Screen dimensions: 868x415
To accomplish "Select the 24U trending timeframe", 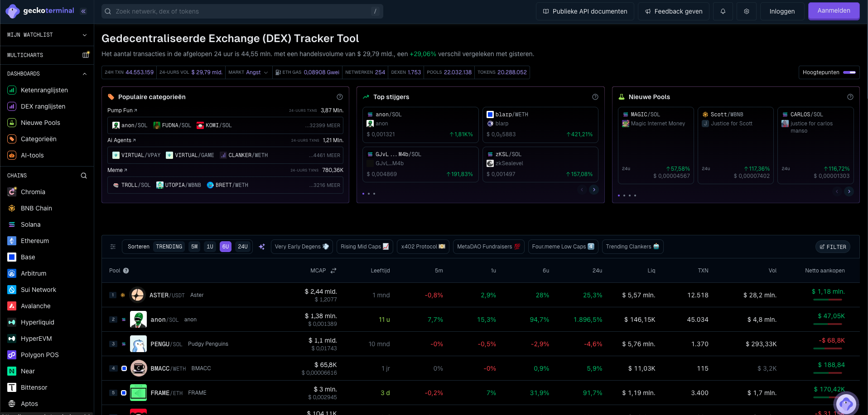I will [243, 247].
